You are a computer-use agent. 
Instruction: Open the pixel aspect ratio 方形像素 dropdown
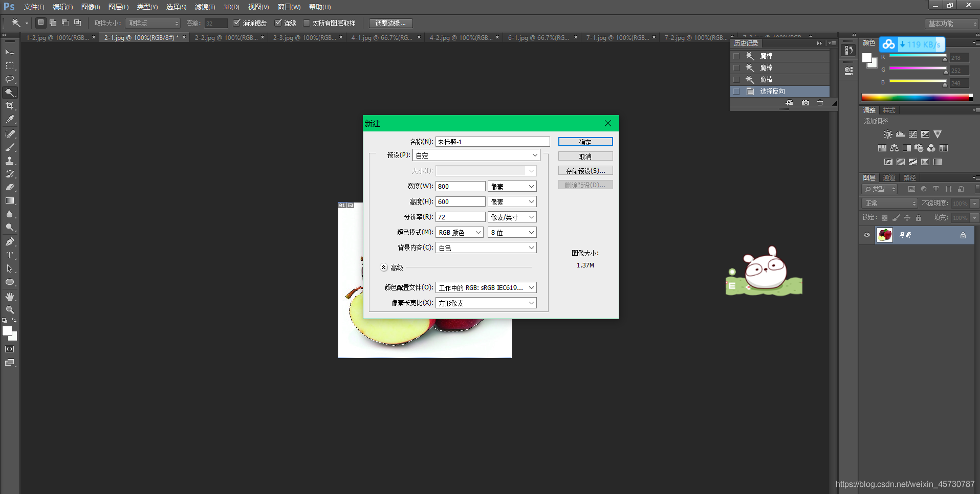(x=486, y=303)
